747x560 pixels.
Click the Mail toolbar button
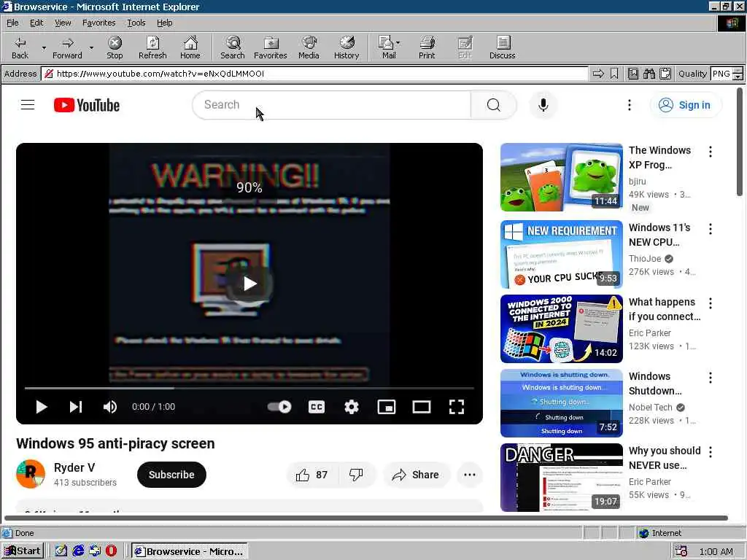389,47
